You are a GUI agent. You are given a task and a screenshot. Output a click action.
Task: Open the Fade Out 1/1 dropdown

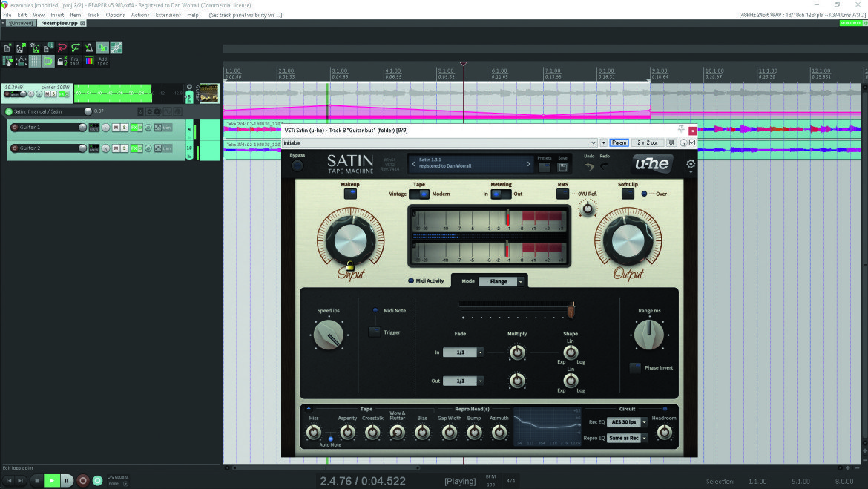[x=463, y=381]
